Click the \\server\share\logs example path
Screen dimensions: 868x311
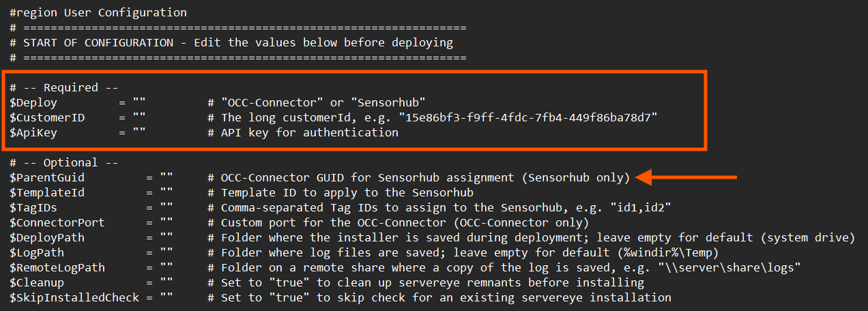[733, 267]
